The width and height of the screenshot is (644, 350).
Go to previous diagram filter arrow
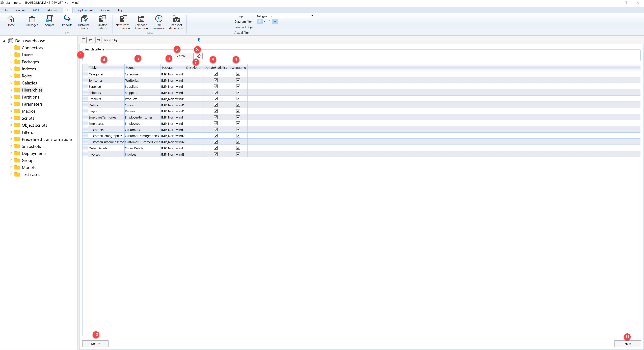[265, 21]
